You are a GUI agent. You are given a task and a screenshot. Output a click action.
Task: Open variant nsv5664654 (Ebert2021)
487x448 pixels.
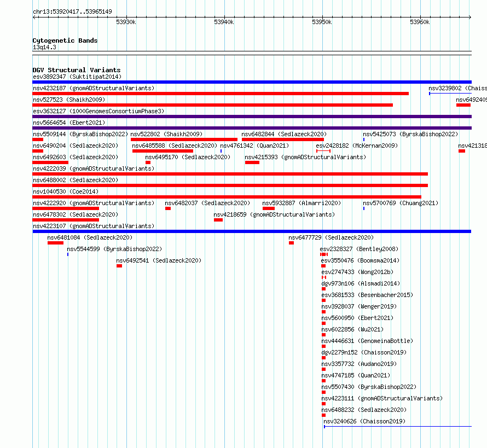click(x=69, y=123)
